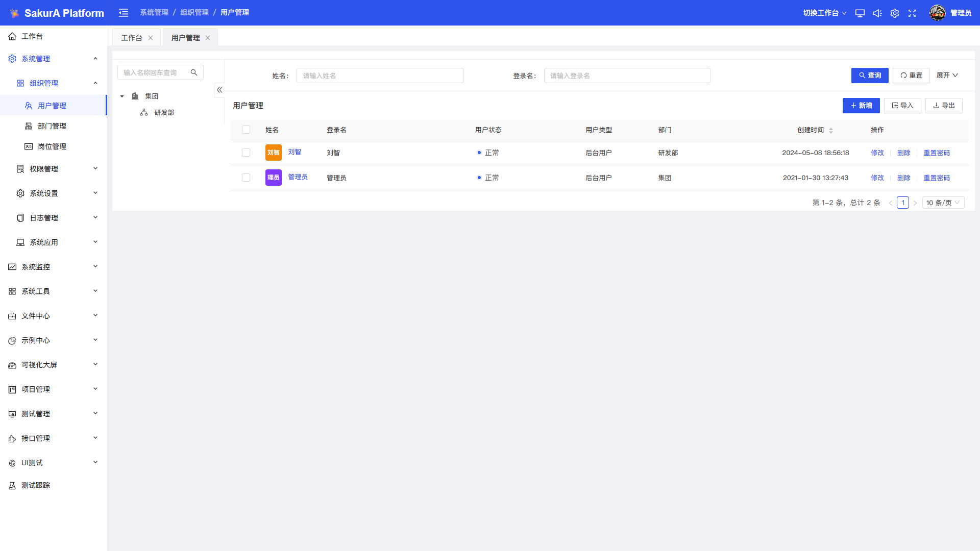
Task: Click the monitor display icon in header
Action: [860, 13]
